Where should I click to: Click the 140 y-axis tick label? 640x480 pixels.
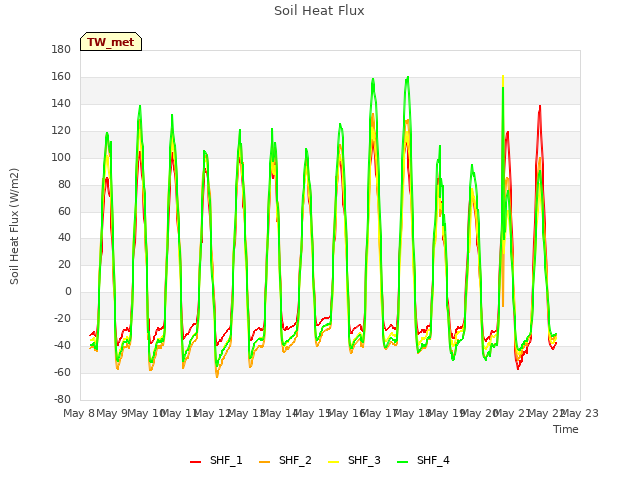[61, 104]
